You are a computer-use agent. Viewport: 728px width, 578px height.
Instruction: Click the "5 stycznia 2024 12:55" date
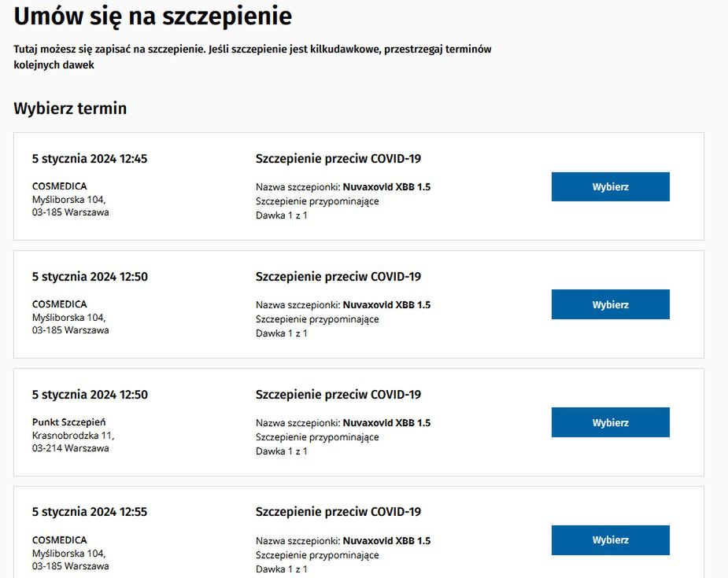pyautogui.click(x=90, y=512)
